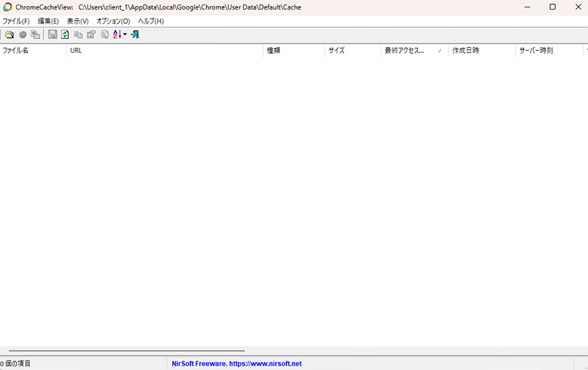Open the ファイル(F) menu
This screenshot has width=588, height=370.
click(x=15, y=21)
